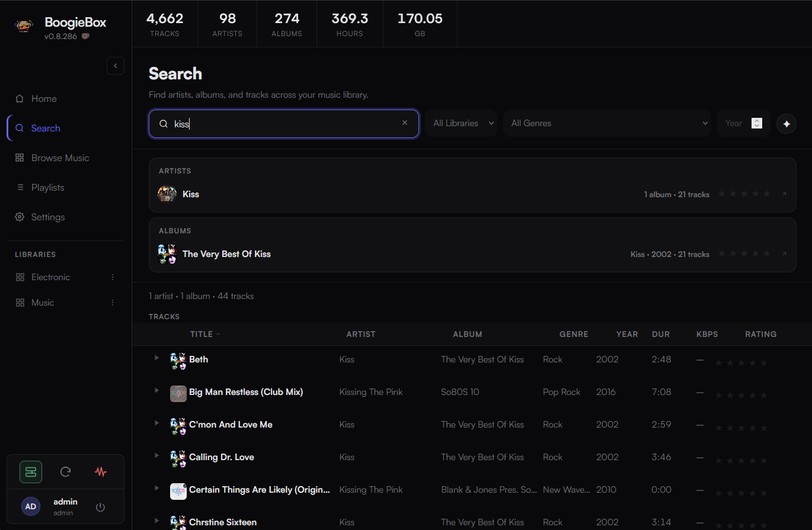Click the Kiss artist thumbnail
The width and height of the screenshot is (812, 530).
(167, 194)
